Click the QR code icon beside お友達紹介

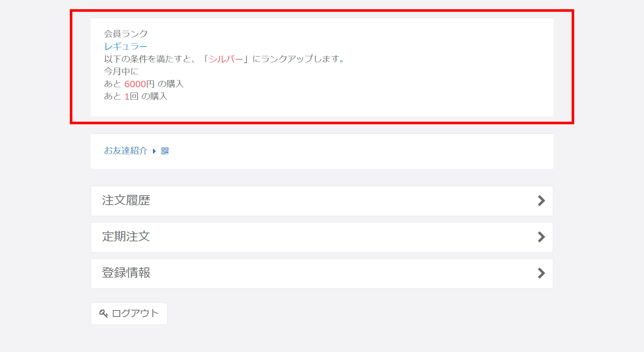point(165,151)
